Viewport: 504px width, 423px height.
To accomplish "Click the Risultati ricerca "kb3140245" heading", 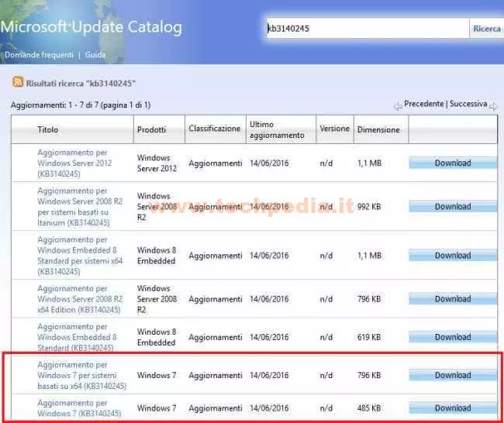I will [81, 83].
